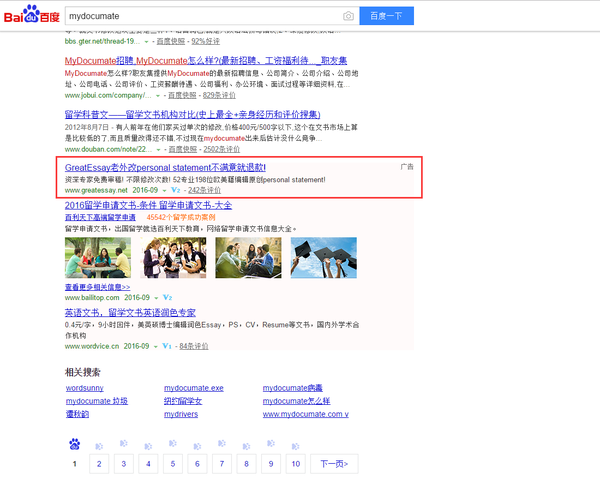Expand dropdown arrow next to www.douban.com URL
The width and height of the screenshot is (600, 491).
click(x=158, y=150)
